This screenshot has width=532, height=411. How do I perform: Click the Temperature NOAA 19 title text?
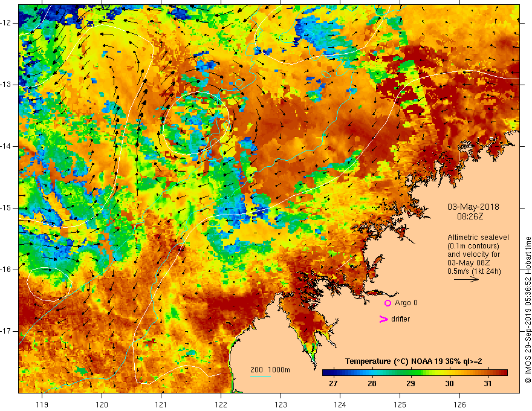414,361
